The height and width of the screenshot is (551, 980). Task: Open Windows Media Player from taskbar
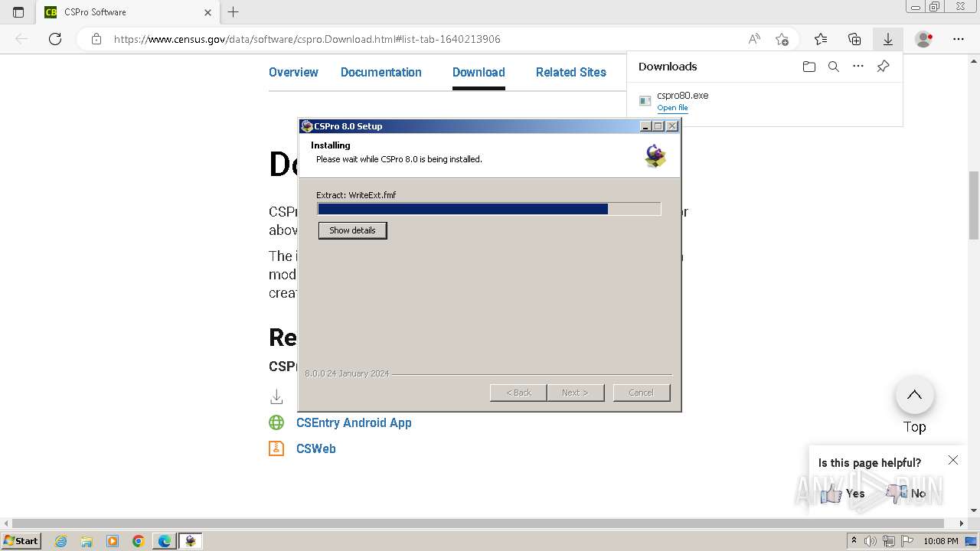pos(113,541)
